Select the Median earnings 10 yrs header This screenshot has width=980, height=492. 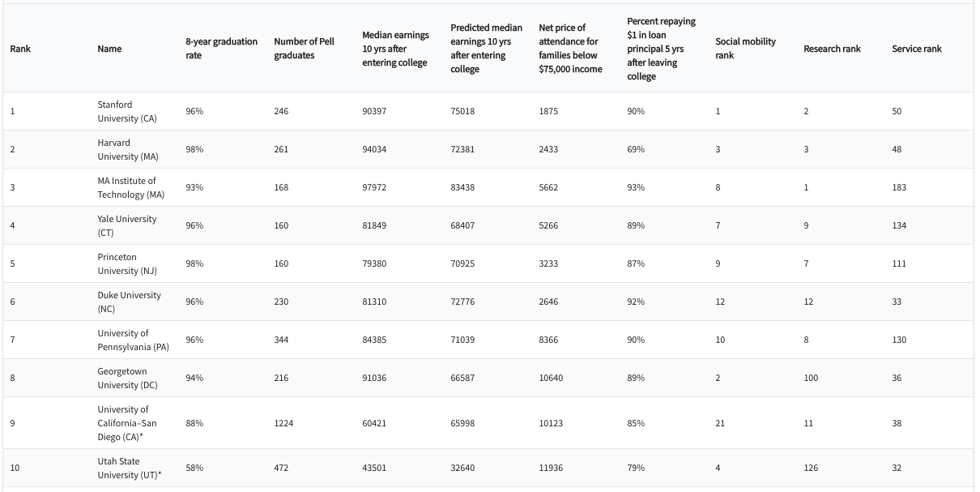point(395,49)
